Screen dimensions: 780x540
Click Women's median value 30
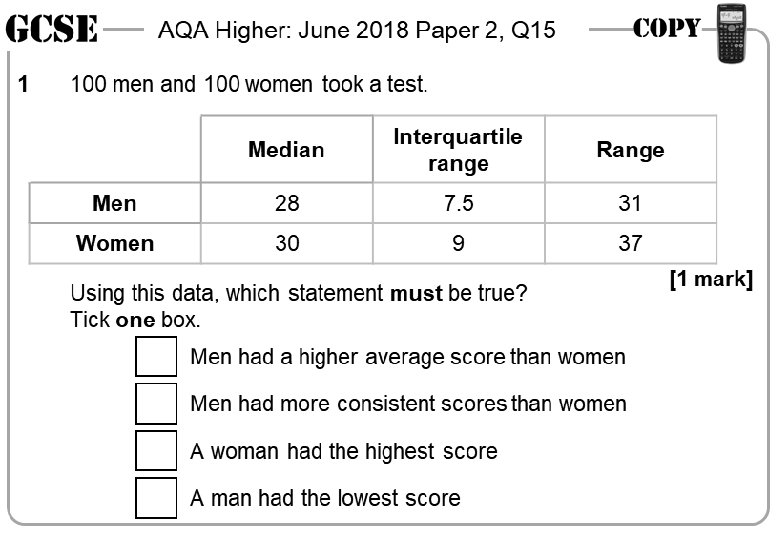(x=287, y=243)
